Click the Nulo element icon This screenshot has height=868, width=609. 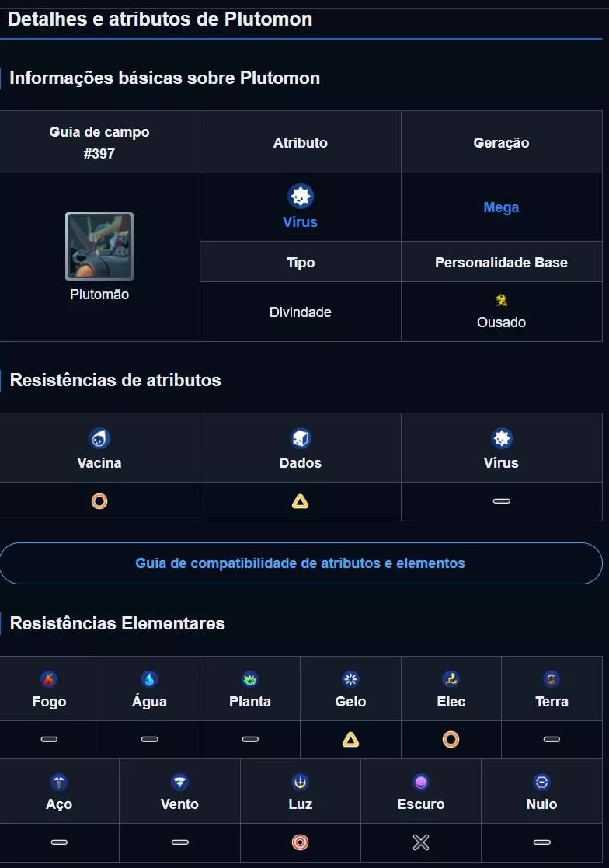541,782
